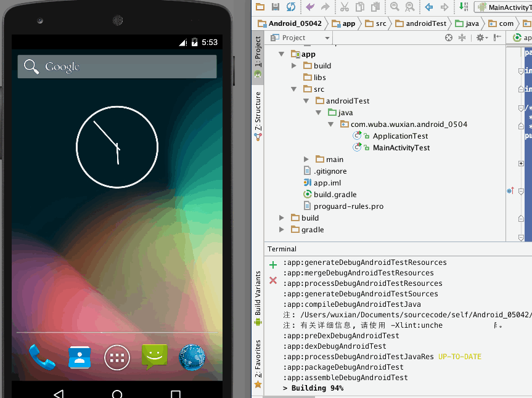Tap Android Home navigation button
The height and width of the screenshot is (398, 532).
(x=117, y=394)
